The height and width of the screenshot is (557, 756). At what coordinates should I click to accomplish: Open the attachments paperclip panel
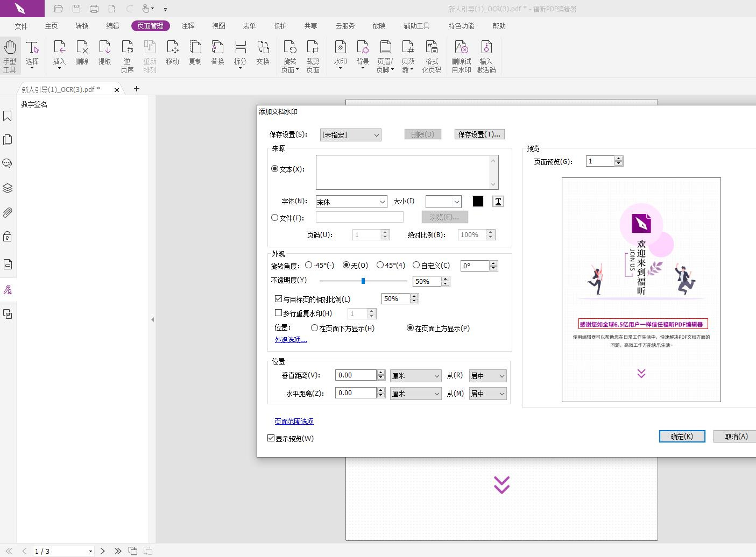[x=8, y=213]
